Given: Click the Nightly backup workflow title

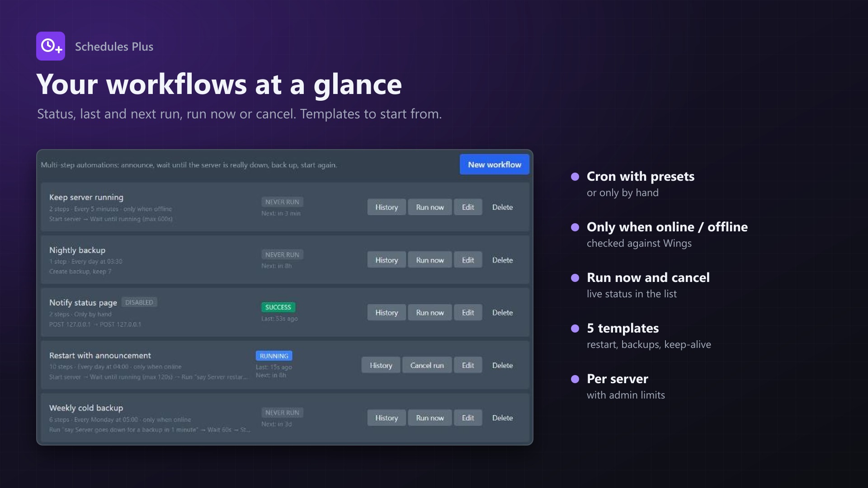Looking at the screenshot, I should coord(77,250).
